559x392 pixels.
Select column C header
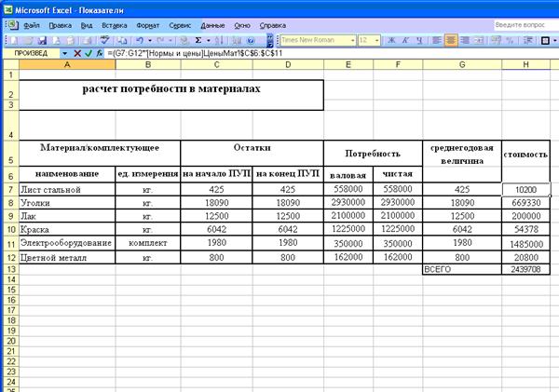[x=216, y=64]
